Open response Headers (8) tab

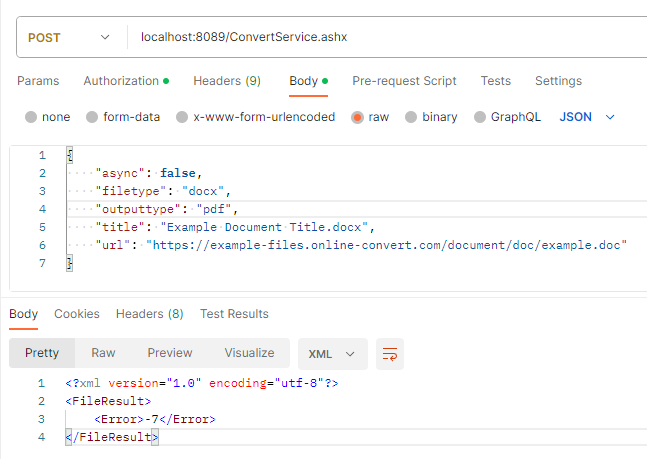149,314
